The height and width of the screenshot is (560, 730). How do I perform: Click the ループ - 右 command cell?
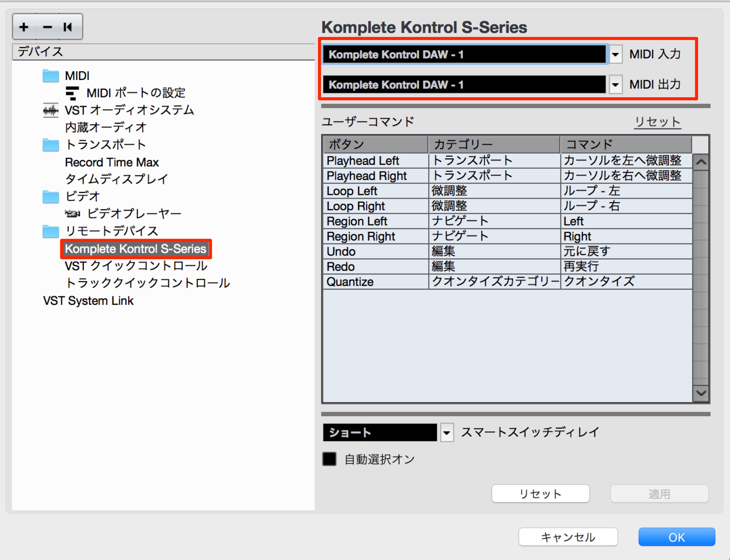pos(627,206)
